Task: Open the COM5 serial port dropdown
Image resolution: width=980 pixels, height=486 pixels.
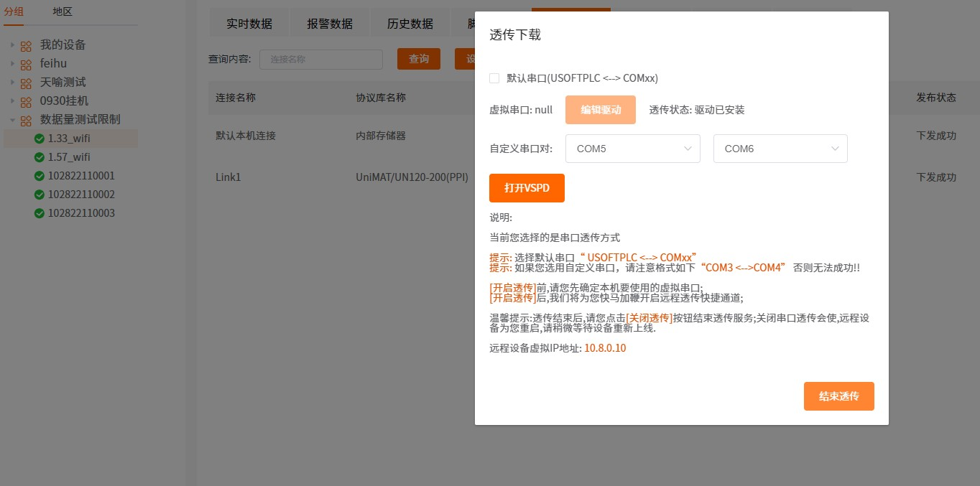Action: tap(633, 149)
